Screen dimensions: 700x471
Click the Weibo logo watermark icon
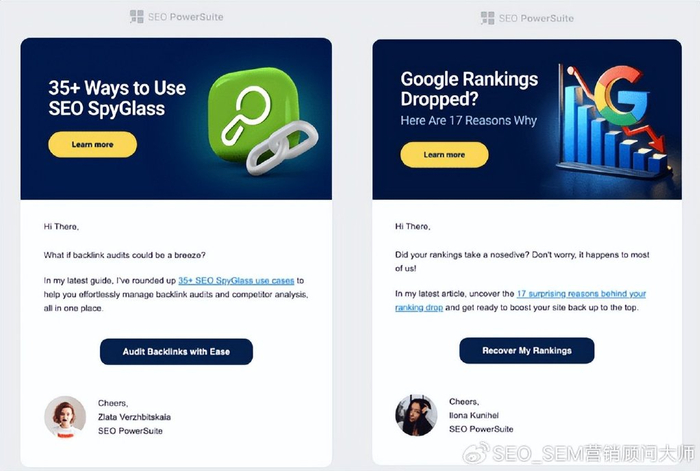point(476,453)
